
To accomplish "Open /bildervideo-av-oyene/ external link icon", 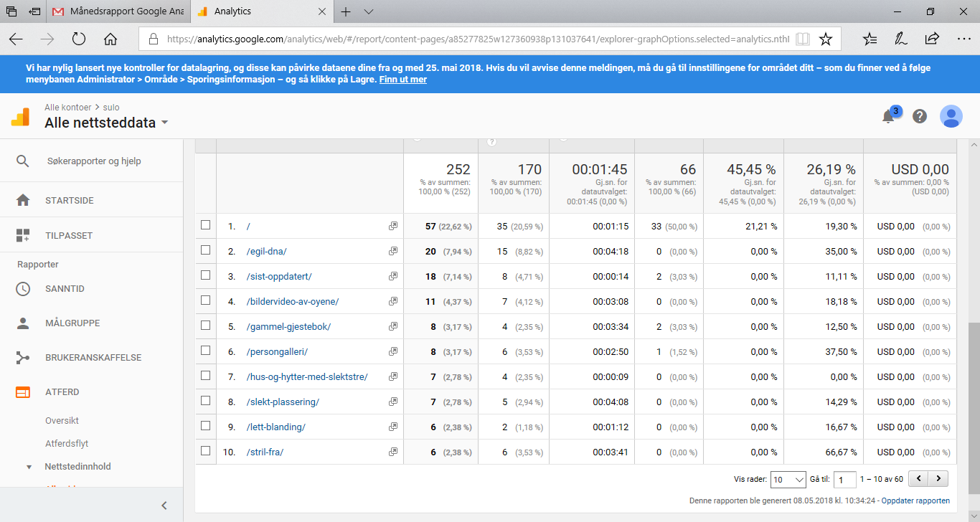I will pos(392,301).
